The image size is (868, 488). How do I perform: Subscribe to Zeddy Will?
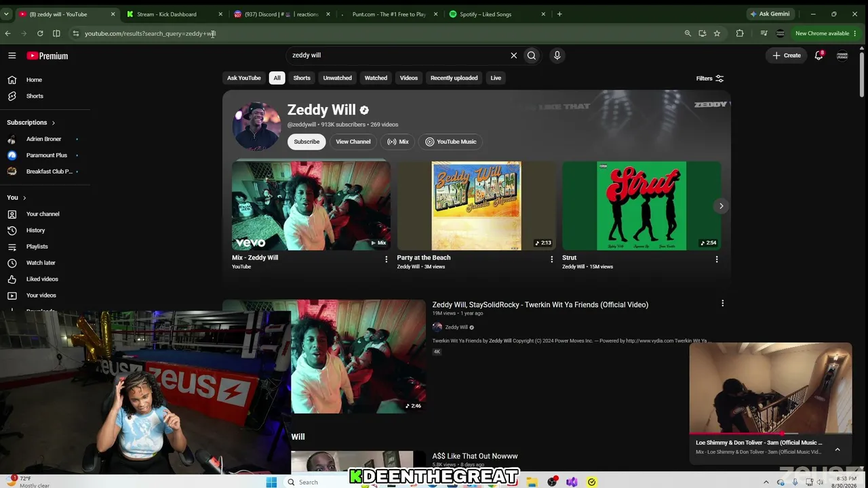pyautogui.click(x=307, y=142)
